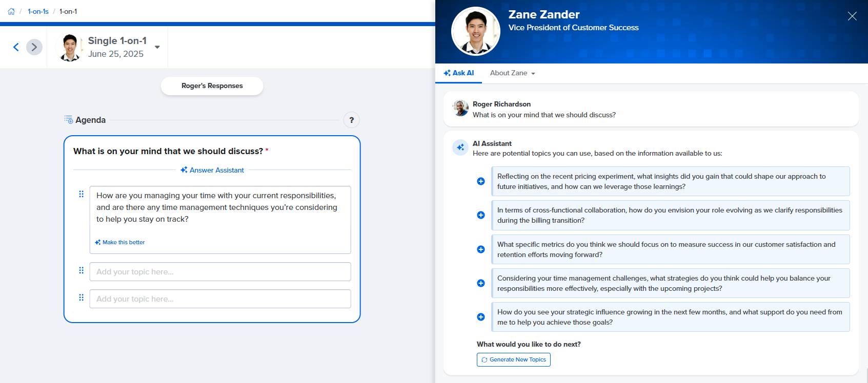Go to the next 1-on-1 with right arrow
This screenshot has height=383, width=868.
click(34, 47)
